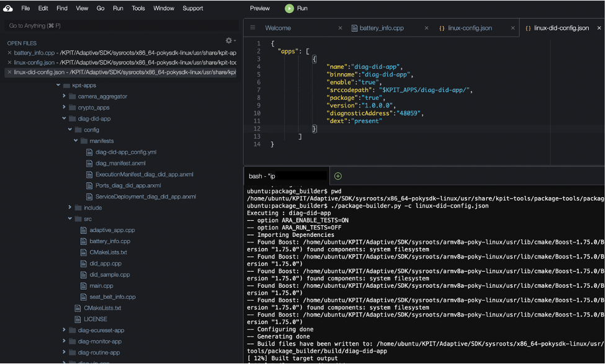Open a new terminal tab with plus icon
Screen dimensions: 606x364
click(338, 176)
